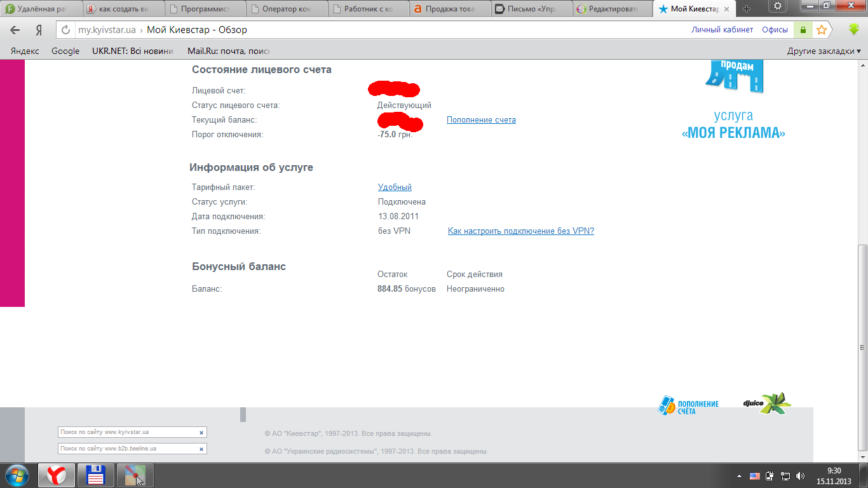Reload the page with the refresh icon
868x488 pixels.
65,30
